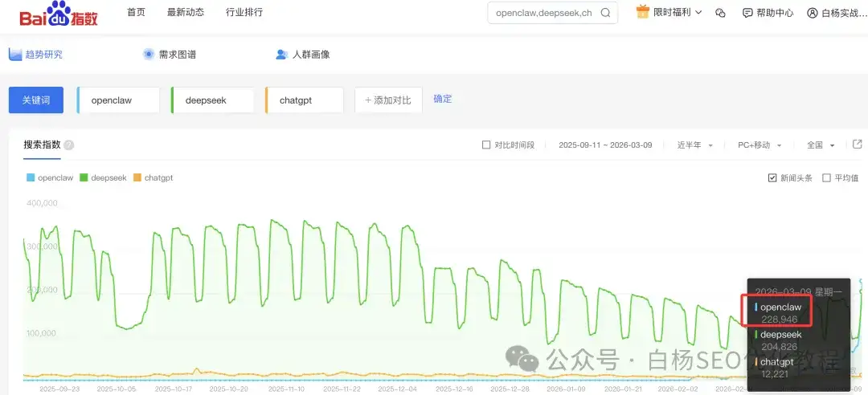Select the 搜索指数 tab
The image size is (868, 395).
(42, 145)
